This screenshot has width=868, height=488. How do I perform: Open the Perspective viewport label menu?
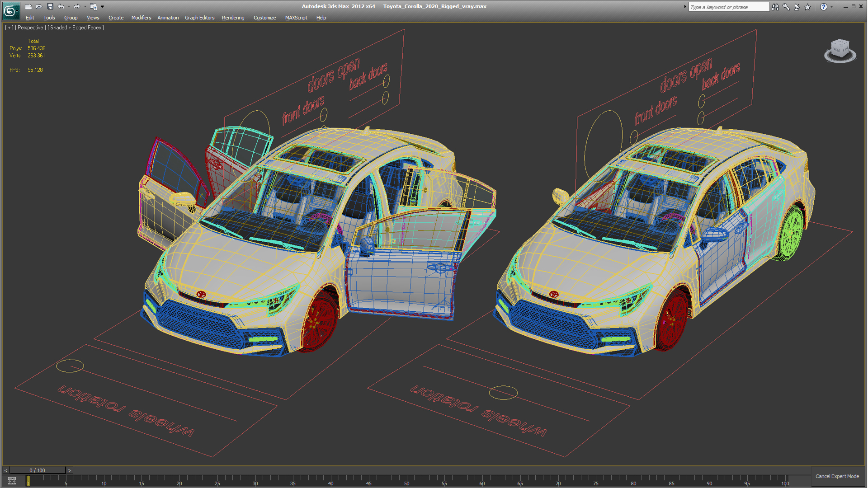(31, 28)
